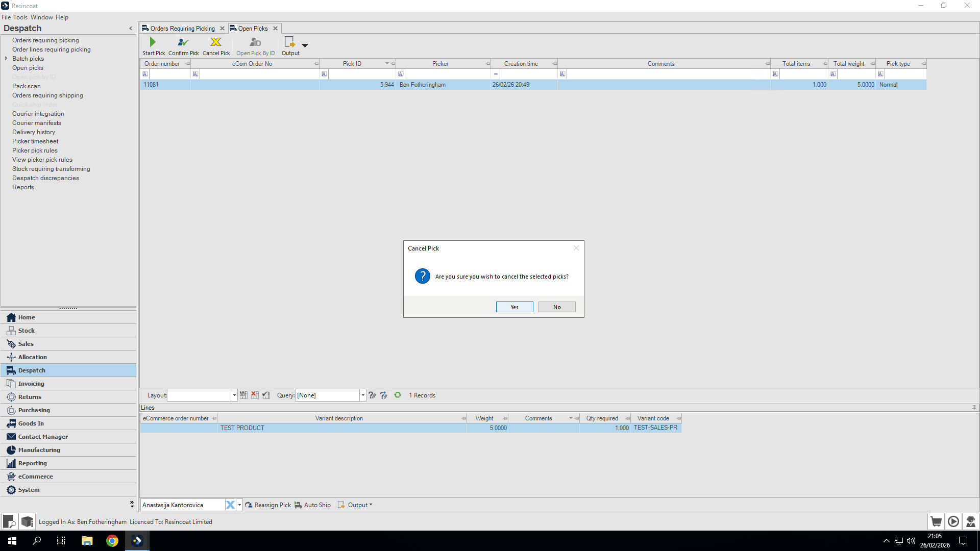The height and width of the screenshot is (551, 980).
Task: Open the Manufacturing module in navigation
Action: click(x=69, y=450)
